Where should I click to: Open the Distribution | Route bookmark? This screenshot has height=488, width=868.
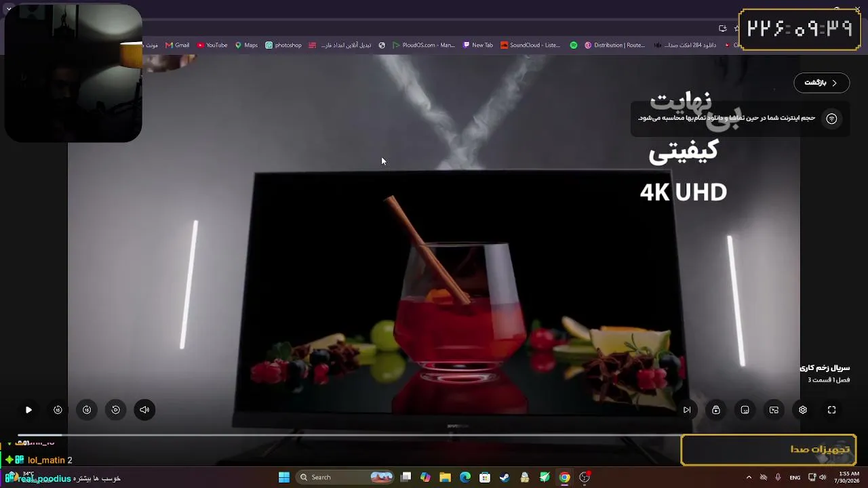[615, 45]
